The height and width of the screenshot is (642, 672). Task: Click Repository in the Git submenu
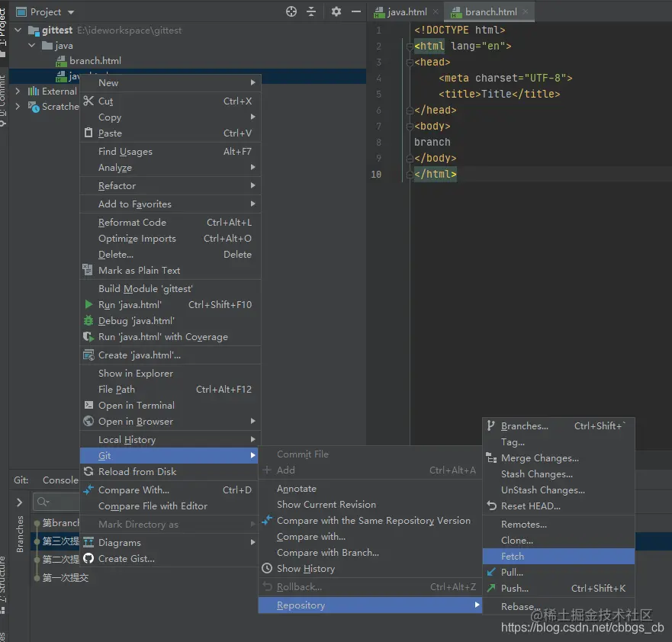(x=370, y=605)
